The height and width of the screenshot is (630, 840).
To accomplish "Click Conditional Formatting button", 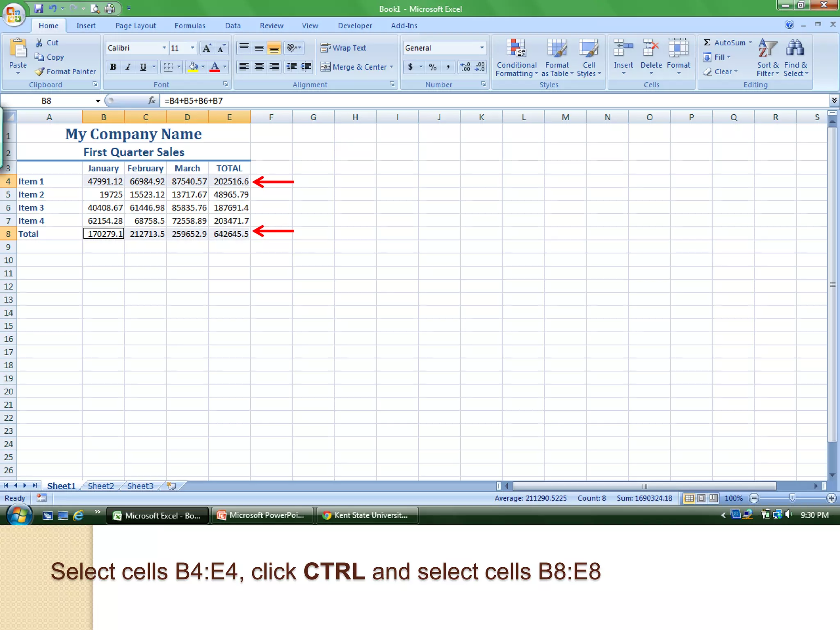I will coord(516,57).
